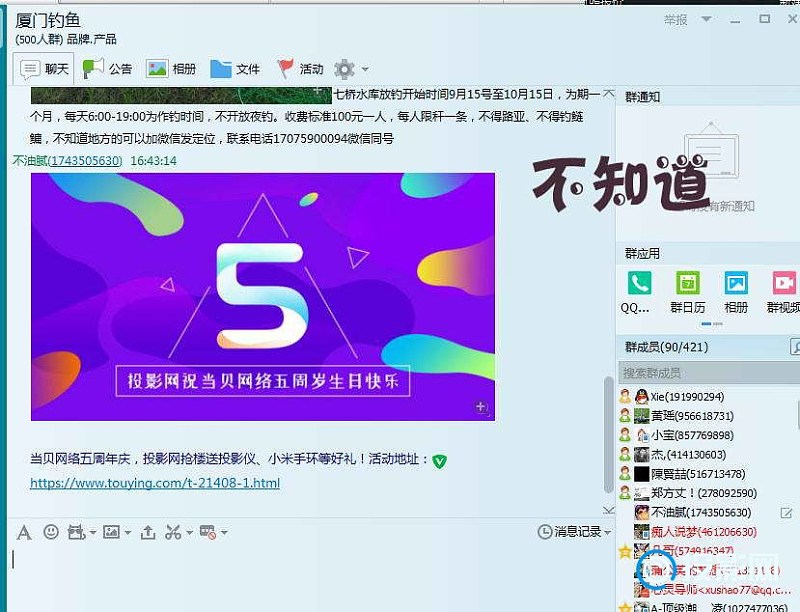Open the 群视频 video app icon
This screenshot has width=800, height=612.
pyautogui.click(x=784, y=283)
